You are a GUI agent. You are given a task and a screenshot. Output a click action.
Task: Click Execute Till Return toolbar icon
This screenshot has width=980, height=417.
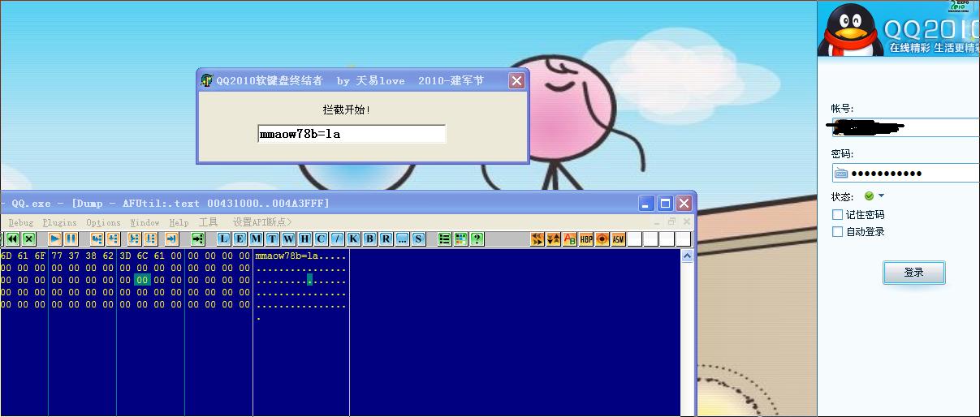pos(171,239)
